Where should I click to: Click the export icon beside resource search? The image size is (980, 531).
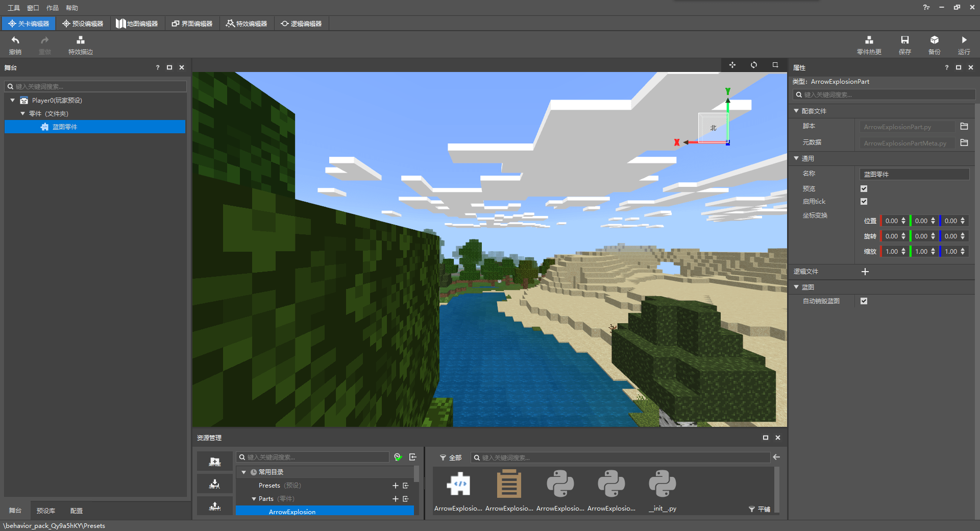pos(413,457)
